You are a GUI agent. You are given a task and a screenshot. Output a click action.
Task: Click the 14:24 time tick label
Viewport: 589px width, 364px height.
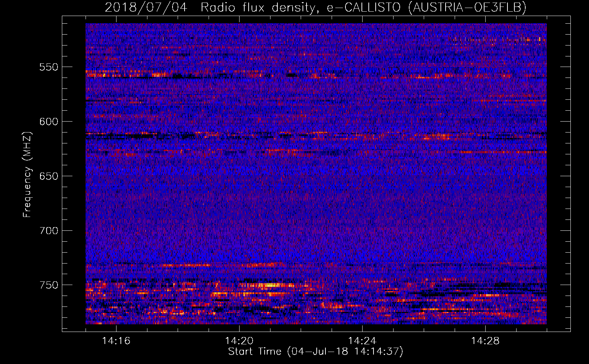[362, 341]
